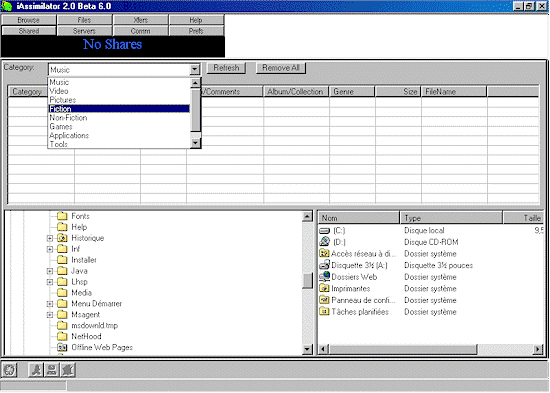
Task: Click the bell-shaped icon in the bottom toolbar
Action: 68,369
